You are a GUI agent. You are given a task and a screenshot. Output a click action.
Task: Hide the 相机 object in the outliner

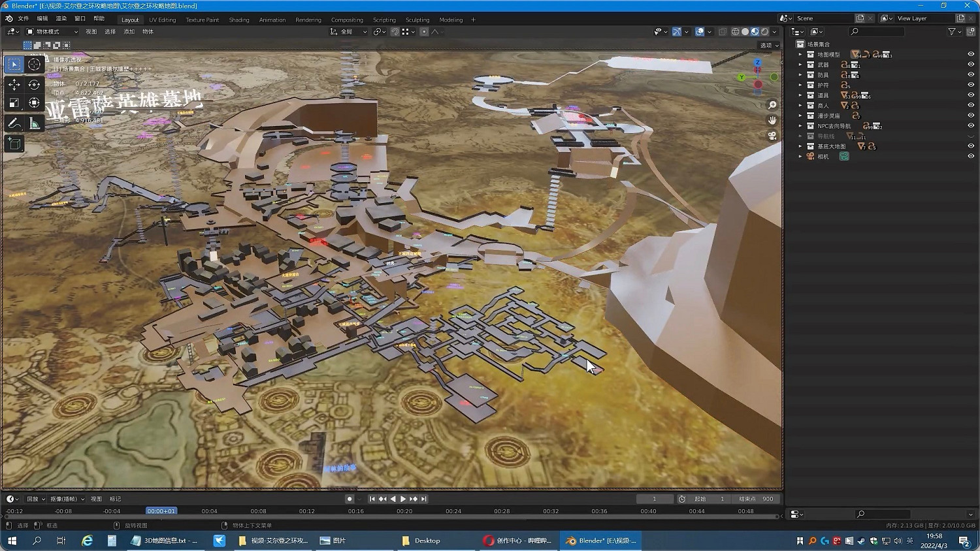pyautogui.click(x=971, y=156)
